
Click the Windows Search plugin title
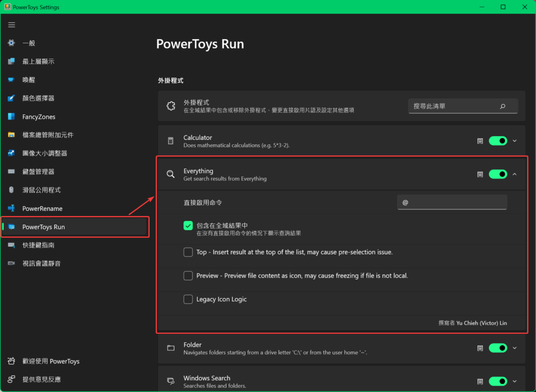(207, 378)
